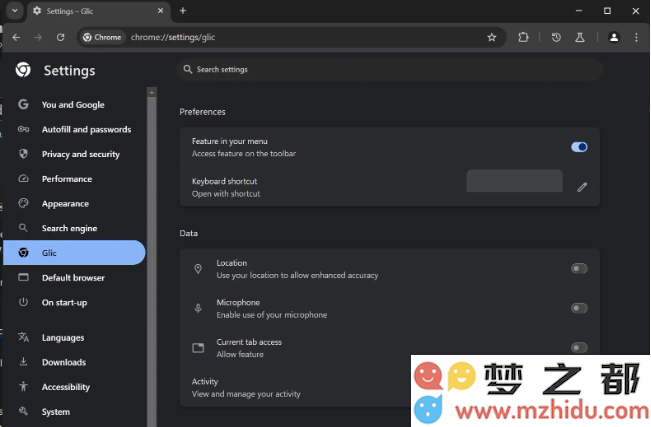Viewport: 651px width, 427px height.
Task: Open the history clock icon in toolbar
Action: [x=556, y=37]
